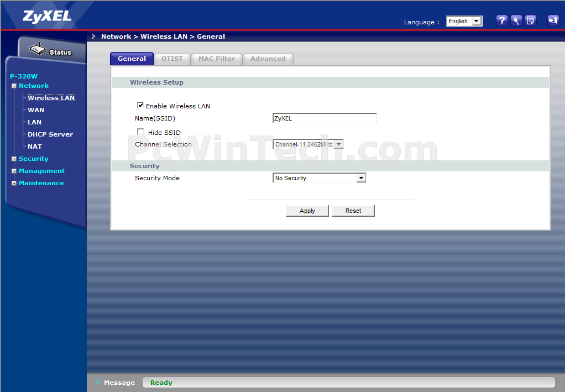Click the Channel Selection label
Image resolution: width=565 pixels, height=392 pixels.
pos(163,144)
